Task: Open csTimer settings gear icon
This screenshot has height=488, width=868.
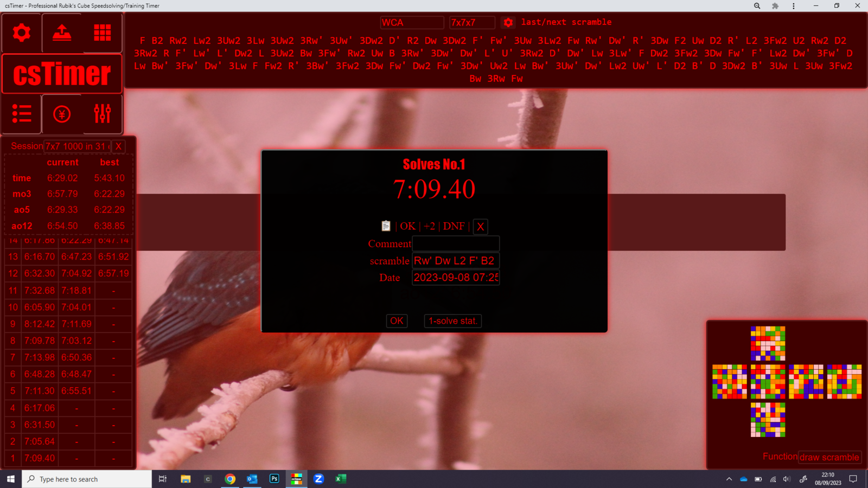Action: click(22, 33)
